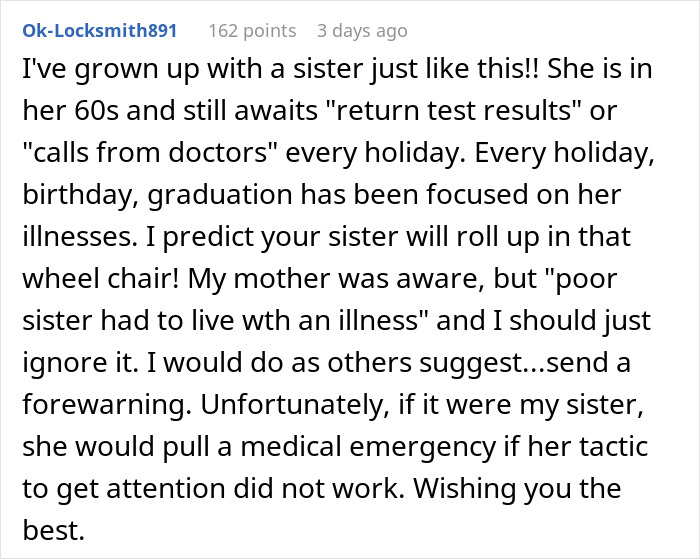Click the closing word "best." of comment
Image resolution: width=700 pixels, height=559 pixels.
[x=54, y=530]
